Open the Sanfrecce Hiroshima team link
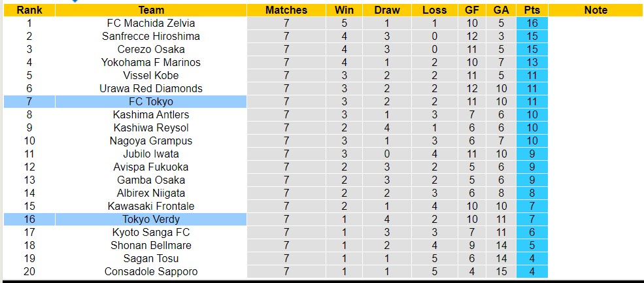The height and width of the screenshot is (283, 644). point(151,36)
